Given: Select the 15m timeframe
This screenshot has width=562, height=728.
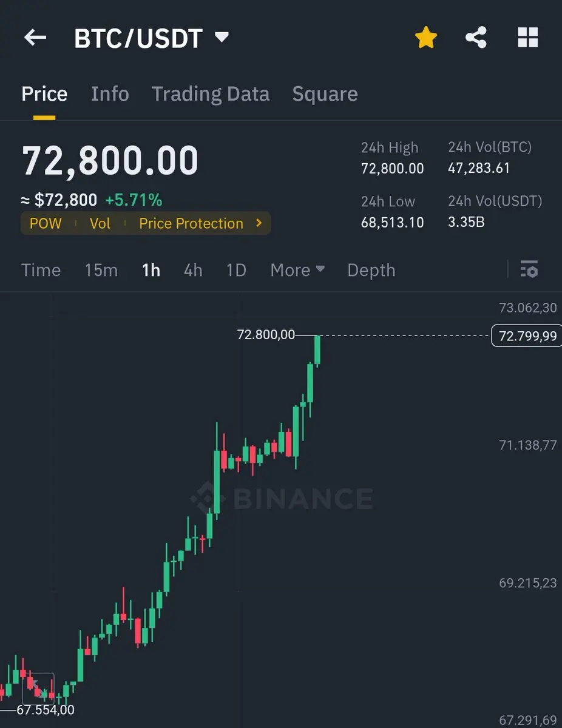Looking at the screenshot, I should click(101, 270).
